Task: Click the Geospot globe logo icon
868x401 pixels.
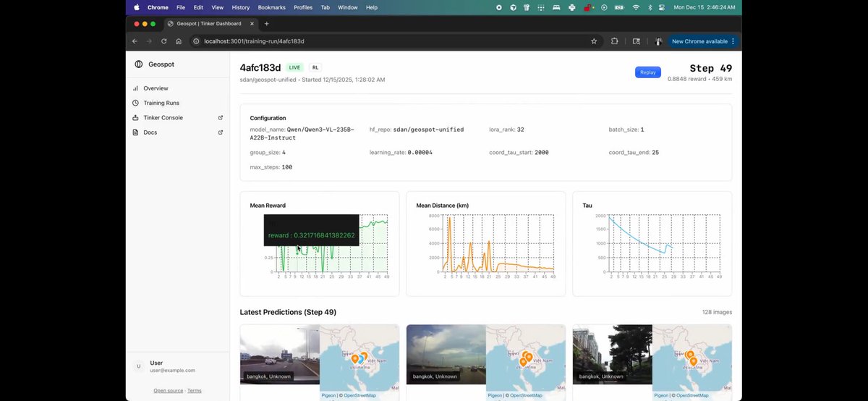Action: (139, 64)
